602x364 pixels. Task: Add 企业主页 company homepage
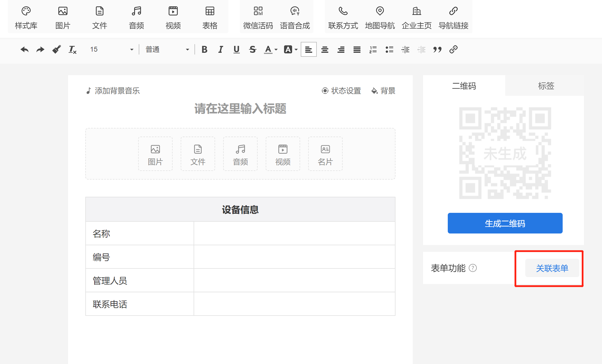click(x=417, y=18)
